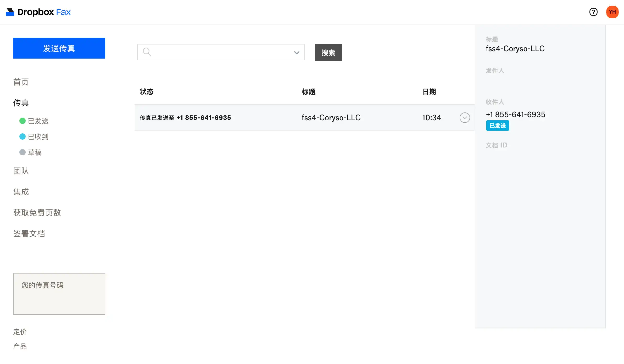Click the 发送传真 button
Screen dimensions: 624x364
pos(59,48)
